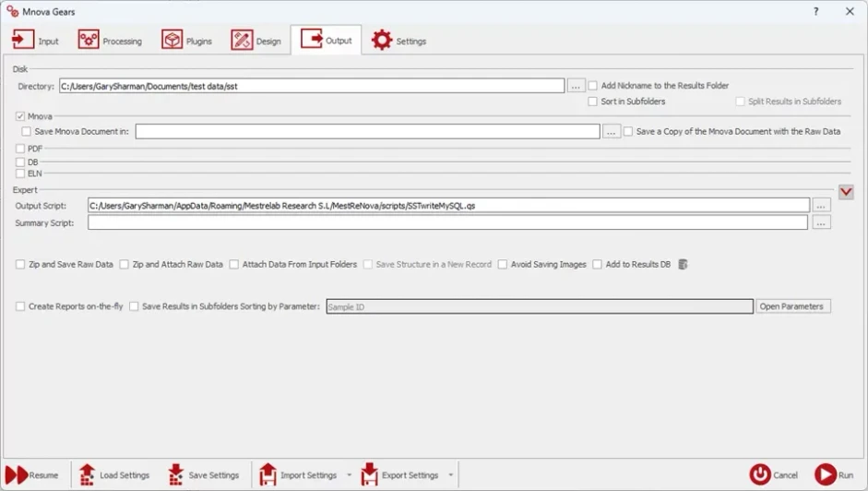Switch to the Processing tab

[x=110, y=41]
